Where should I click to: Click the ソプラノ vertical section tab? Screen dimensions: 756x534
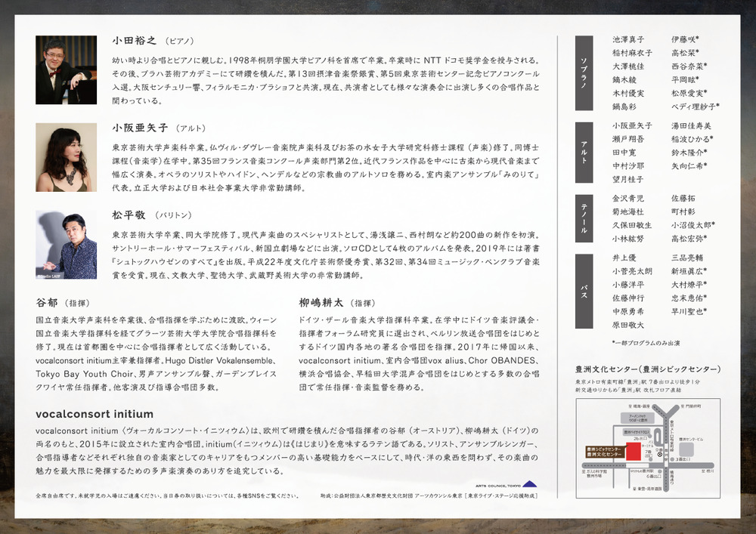coord(584,71)
